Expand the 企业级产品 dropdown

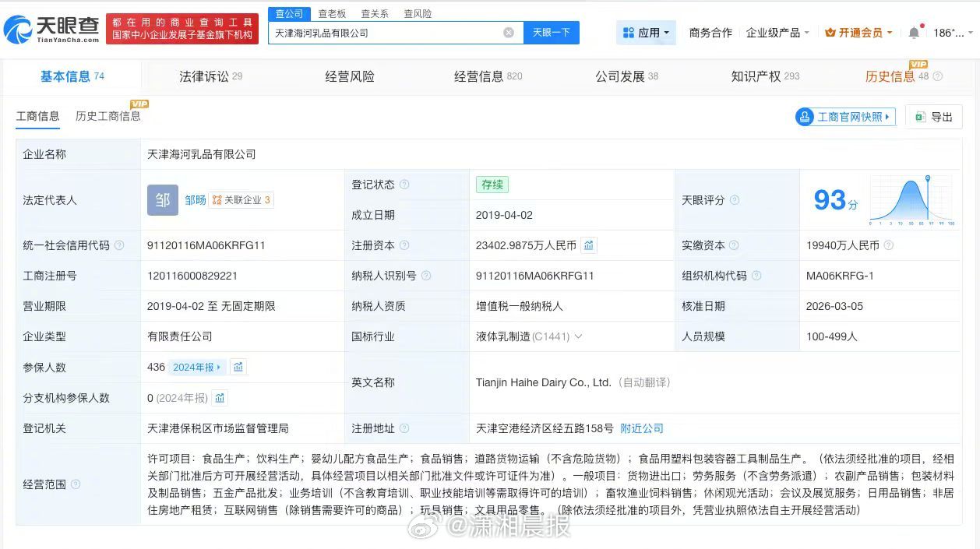(777, 33)
